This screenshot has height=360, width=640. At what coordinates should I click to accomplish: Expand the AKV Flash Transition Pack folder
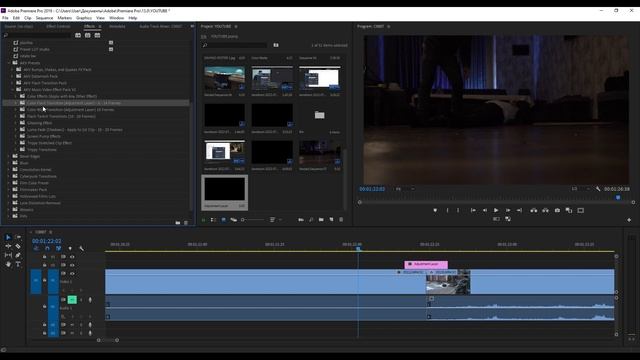point(12,83)
